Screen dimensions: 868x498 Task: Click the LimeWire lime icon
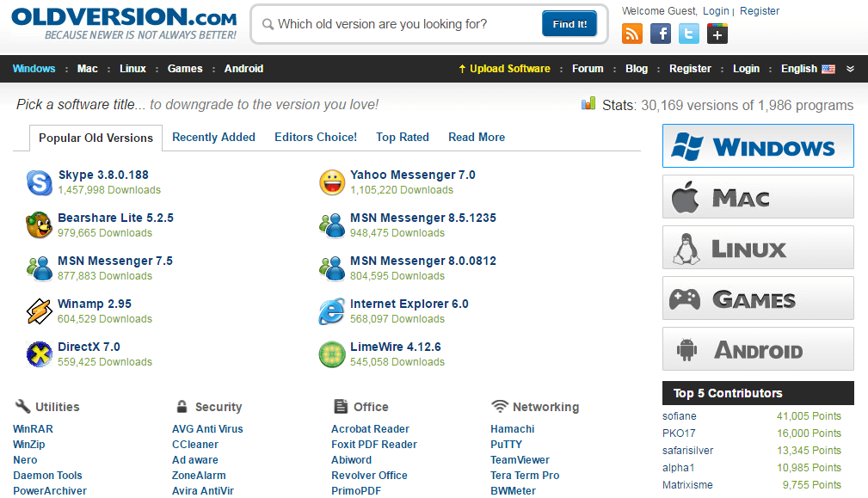[332, 354]
